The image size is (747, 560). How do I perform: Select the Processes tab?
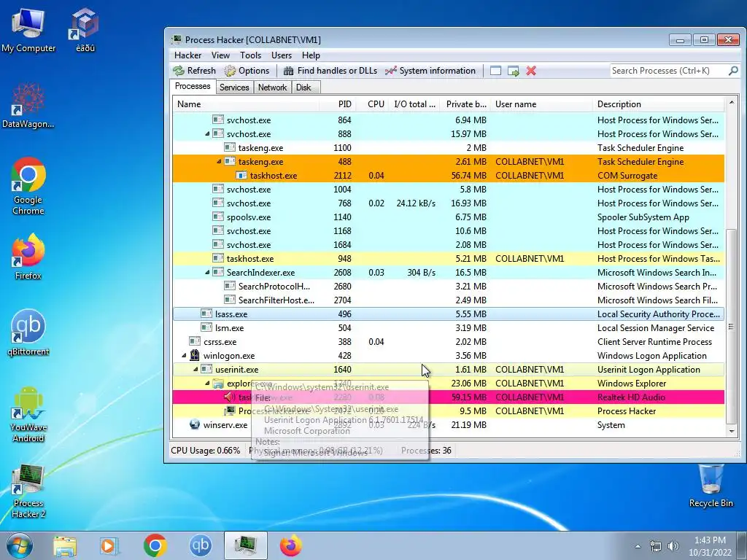(x=193, y=86)
